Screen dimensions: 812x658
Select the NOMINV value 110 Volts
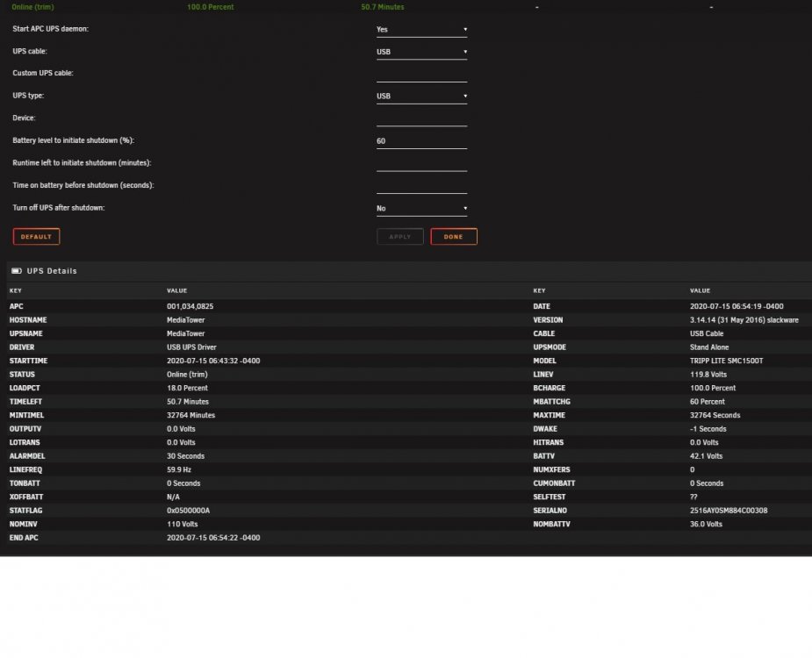point(183,524)
